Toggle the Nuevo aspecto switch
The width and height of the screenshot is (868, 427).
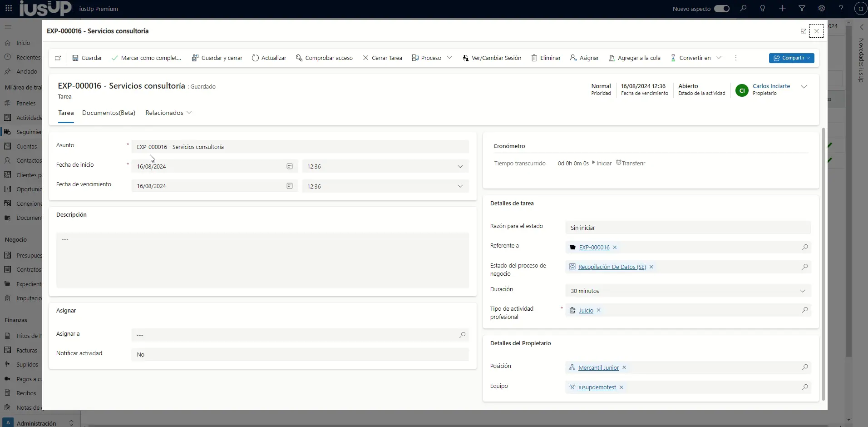click(x=721, y=9)
